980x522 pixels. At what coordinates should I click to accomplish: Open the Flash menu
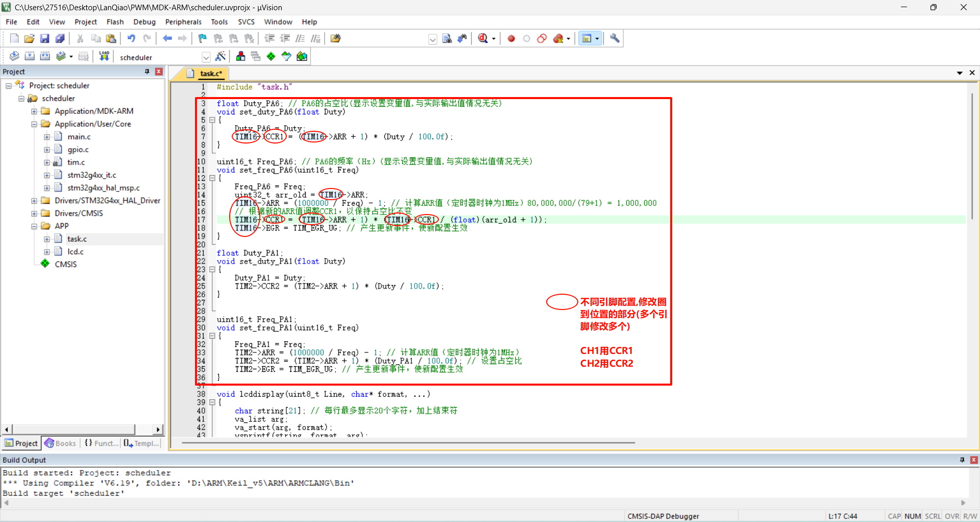tap(115, 22)
